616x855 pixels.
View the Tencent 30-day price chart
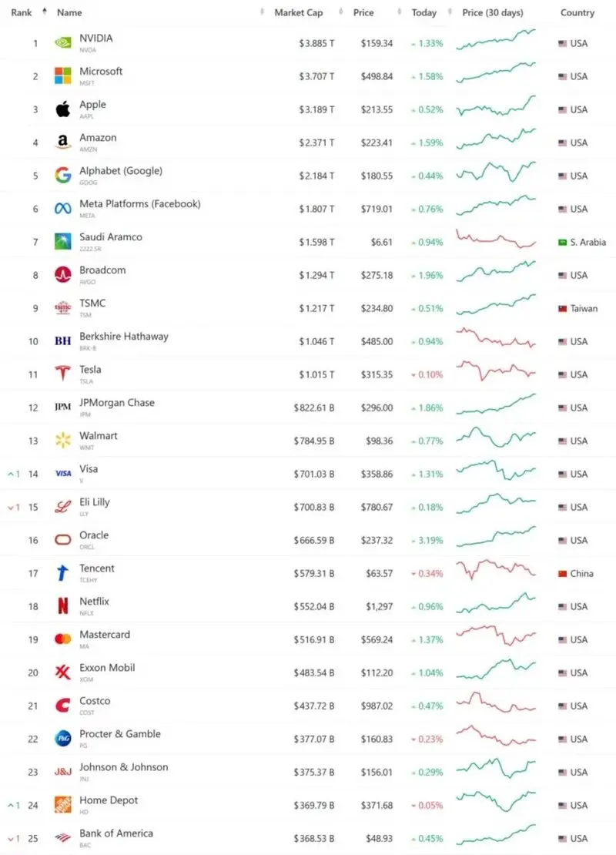496,570
